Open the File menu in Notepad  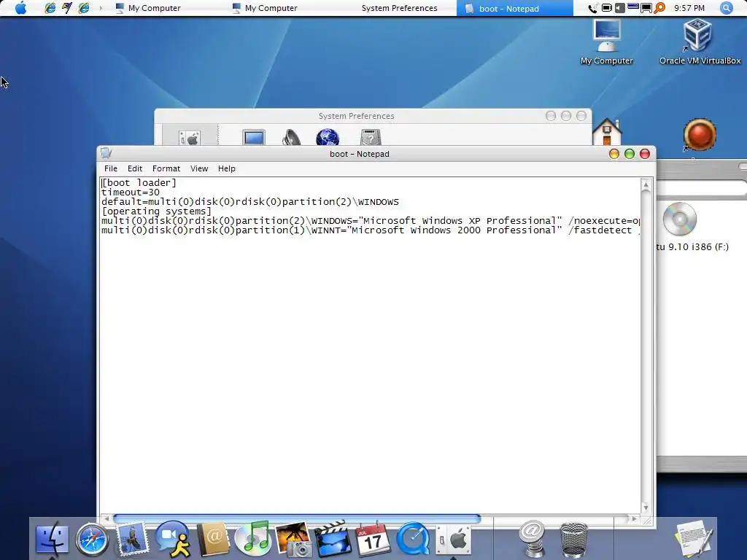(x=111, y=168)
